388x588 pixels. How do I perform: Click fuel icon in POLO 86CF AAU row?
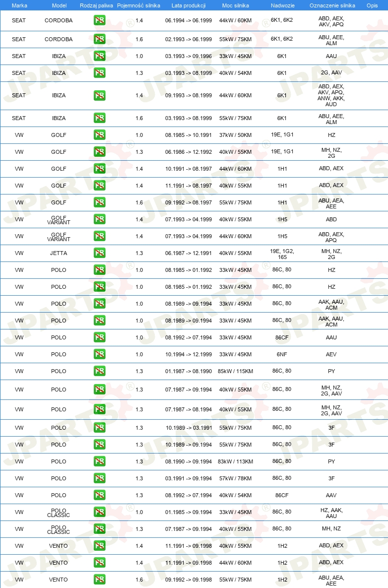(x=99, y=337)
